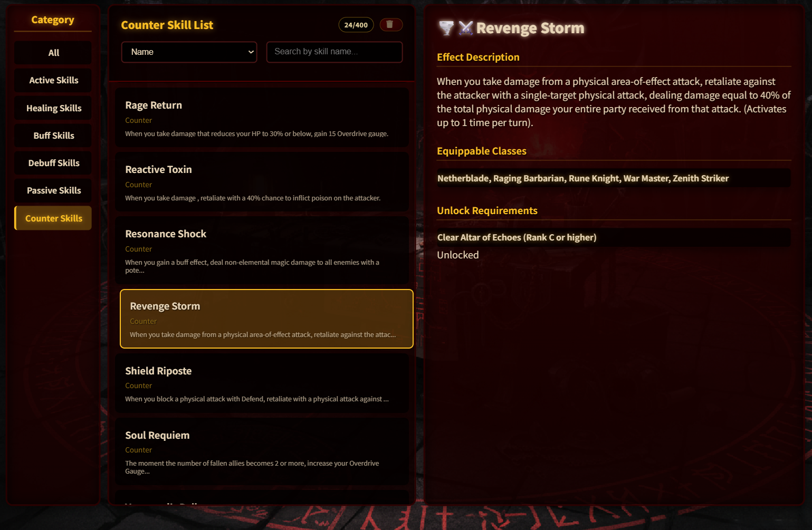Click the crossed swords icon in title
The width and height of the screenshot is (812, 530).
pyautogui.click(x=465, y=28)
